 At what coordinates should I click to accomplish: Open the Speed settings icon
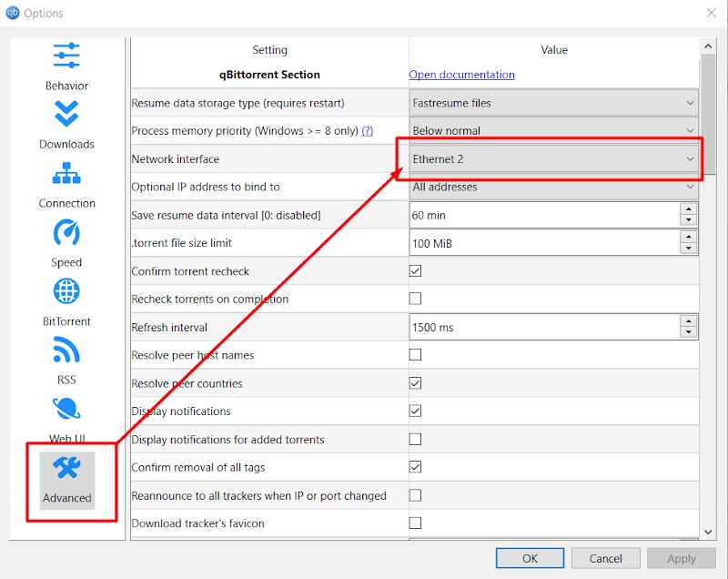click(x=66, y=232)
